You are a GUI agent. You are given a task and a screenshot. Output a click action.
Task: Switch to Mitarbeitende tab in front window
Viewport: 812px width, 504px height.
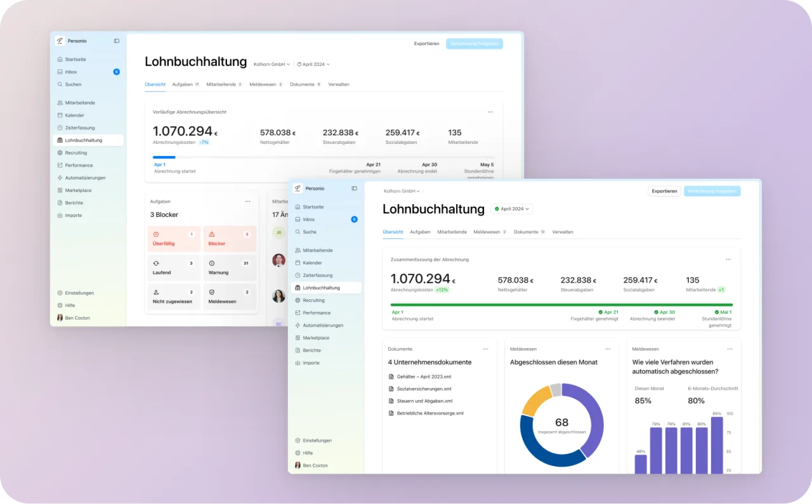coord(452,232)
